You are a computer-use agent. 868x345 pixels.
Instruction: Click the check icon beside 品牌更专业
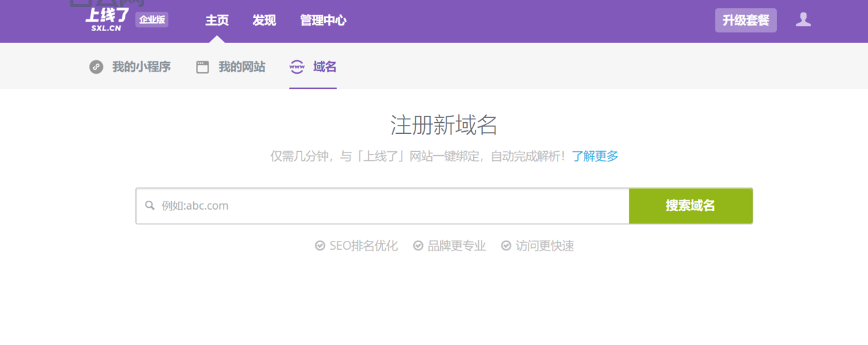pos(418,246)
